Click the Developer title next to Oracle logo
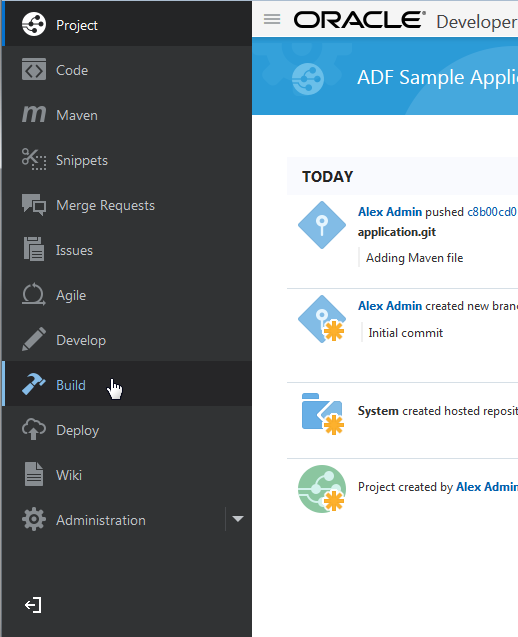 tap(477, 22)
